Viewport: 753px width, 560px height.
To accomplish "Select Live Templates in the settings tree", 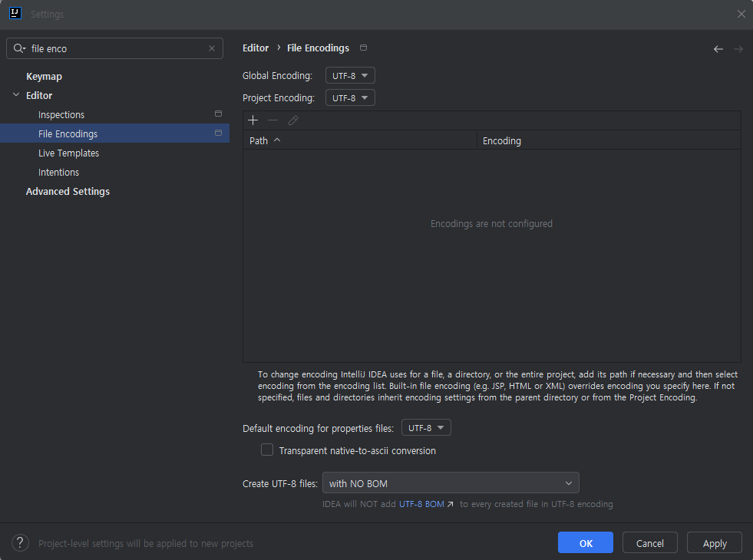I will [x=68, y=153].
